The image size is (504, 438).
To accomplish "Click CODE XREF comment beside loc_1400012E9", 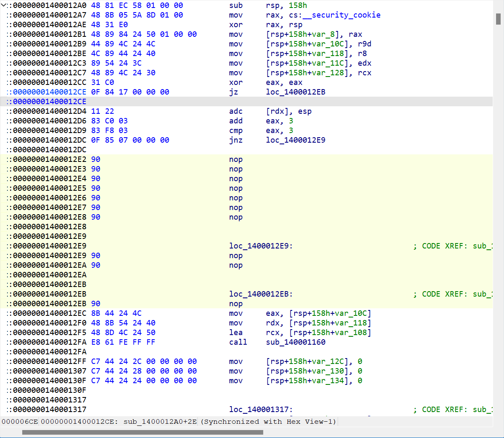I will click(453, 246).
